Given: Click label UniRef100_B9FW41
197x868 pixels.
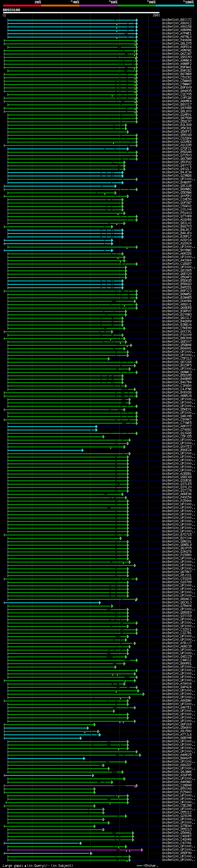Looking at the screenshot, I should pos(177,67).
